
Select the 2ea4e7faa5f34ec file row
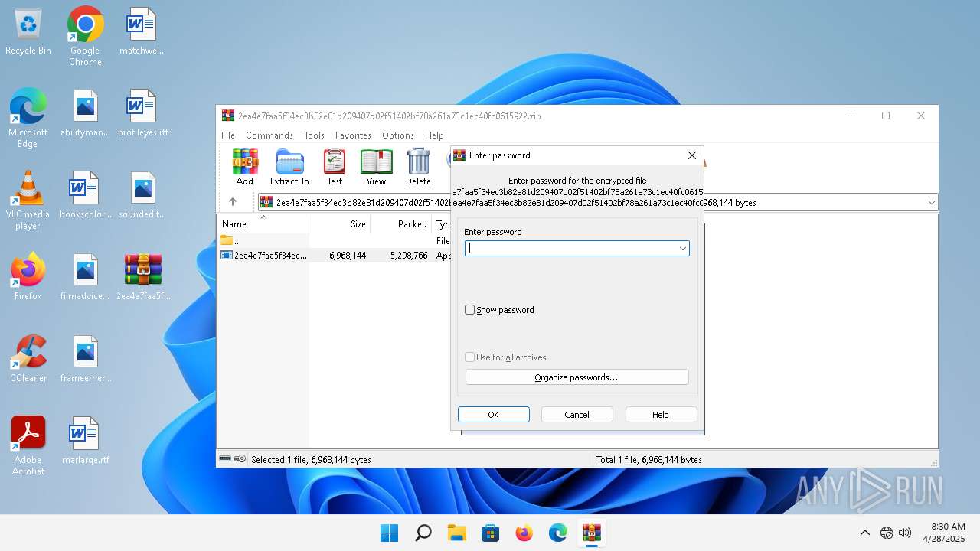(335, 256)
